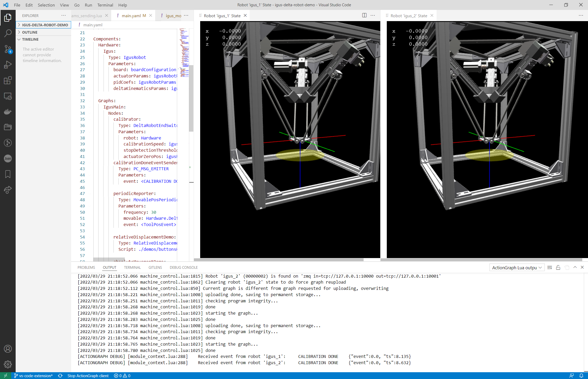Open the Git Graph icon in activity bar

tap(8, 143)
